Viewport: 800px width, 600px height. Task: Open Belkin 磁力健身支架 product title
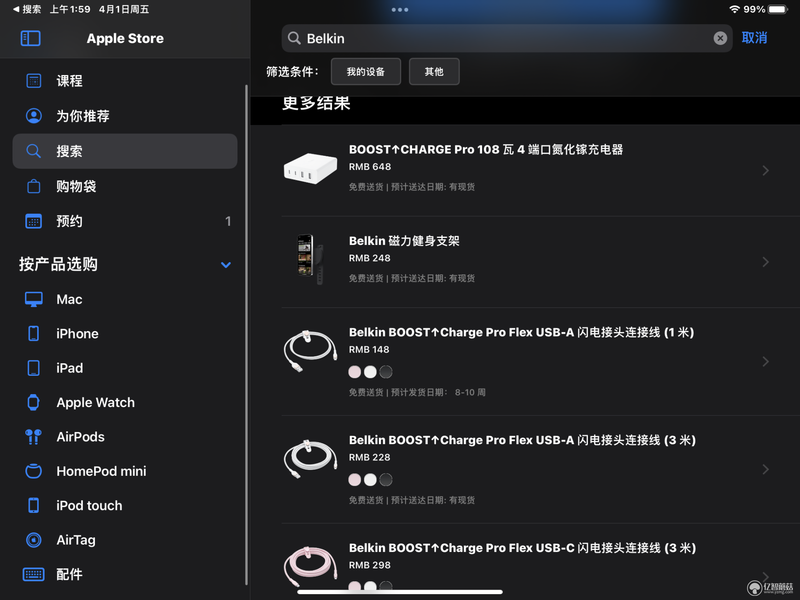[x=404, y=241]
